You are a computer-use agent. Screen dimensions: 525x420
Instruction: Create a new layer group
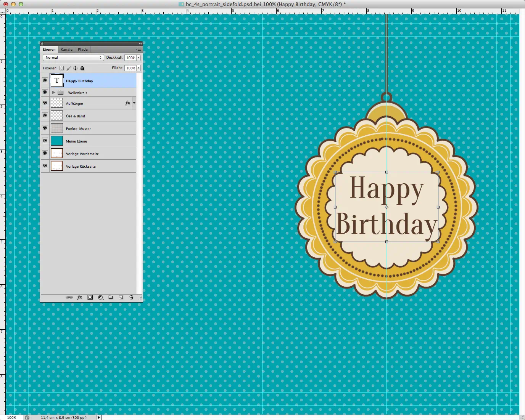tap(111, 297)
